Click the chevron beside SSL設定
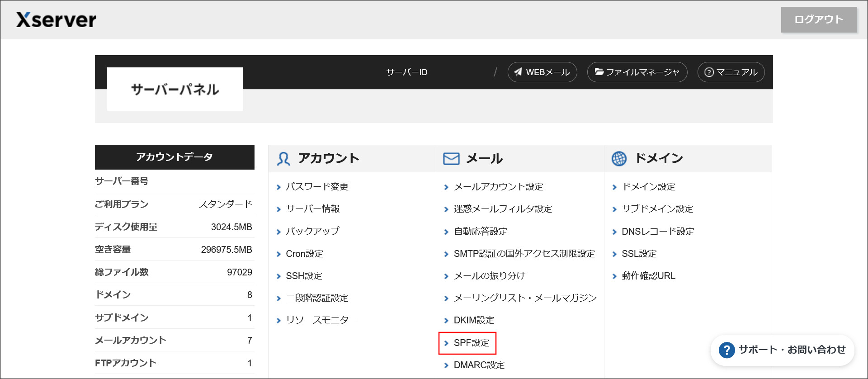The height and width of the screenshot is (379, 868). pos(614,254)
